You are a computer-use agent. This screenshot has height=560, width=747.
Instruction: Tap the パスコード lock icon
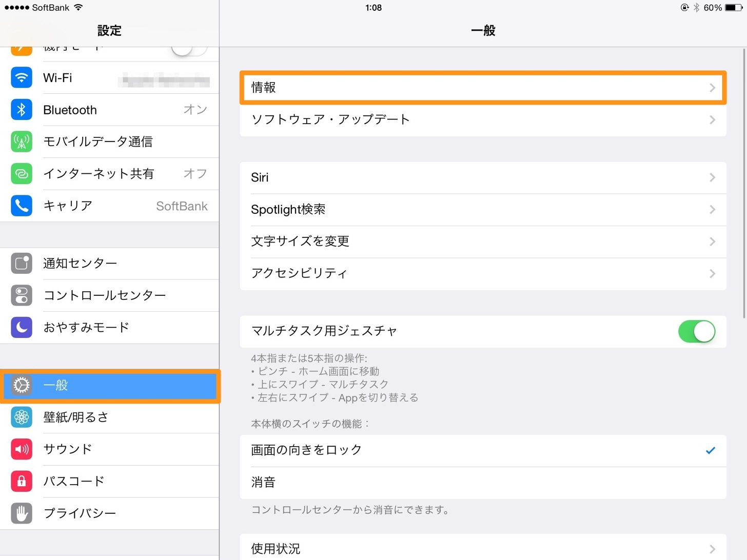pyautogui.click(x=22, y=481)
